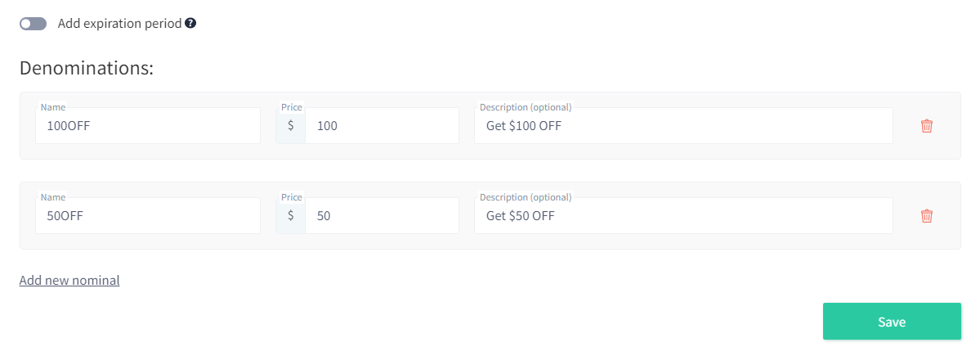This screenshot has height=356, width=980.
Task: Focus the Name field containing 50OFF
Action: [148, 216]
